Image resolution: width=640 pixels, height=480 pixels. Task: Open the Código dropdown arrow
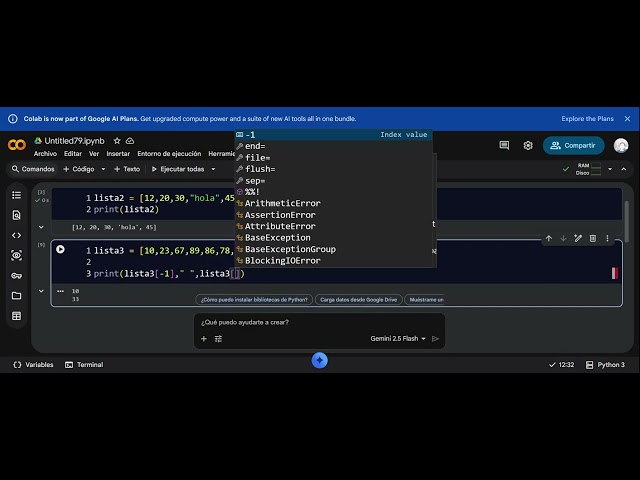tap(103, 169)
